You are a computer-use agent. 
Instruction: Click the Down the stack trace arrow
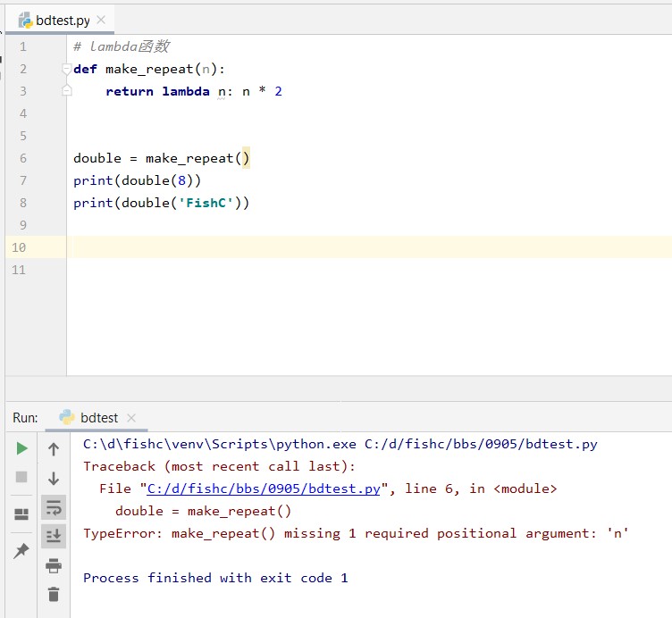54,478
